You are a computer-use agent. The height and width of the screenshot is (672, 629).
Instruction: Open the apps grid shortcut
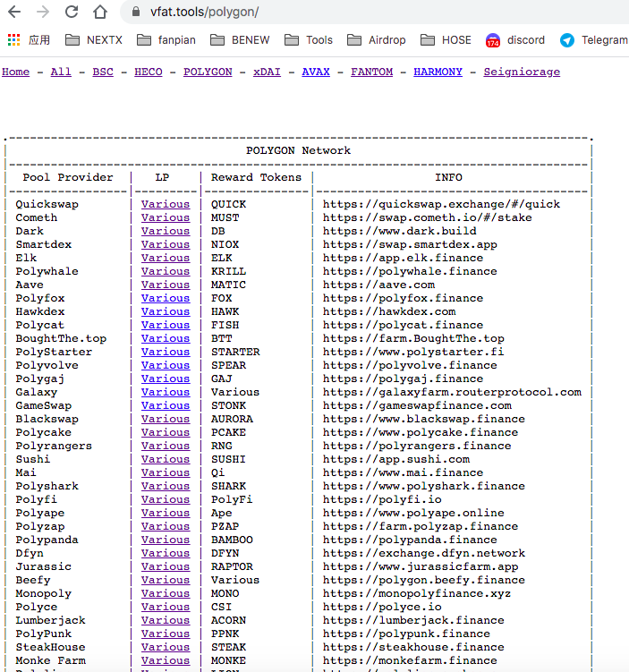13,40
